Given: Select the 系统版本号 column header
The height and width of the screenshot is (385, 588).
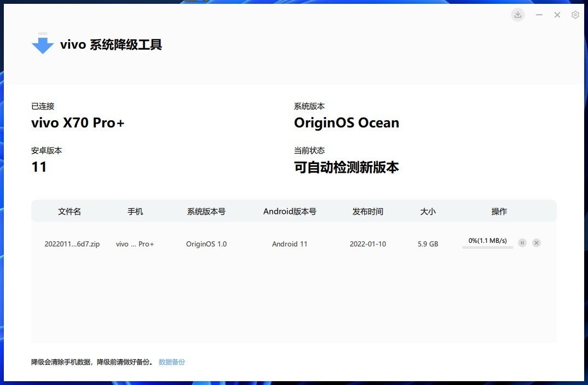Looking at the screenshot, I should [x=206, y=211].
